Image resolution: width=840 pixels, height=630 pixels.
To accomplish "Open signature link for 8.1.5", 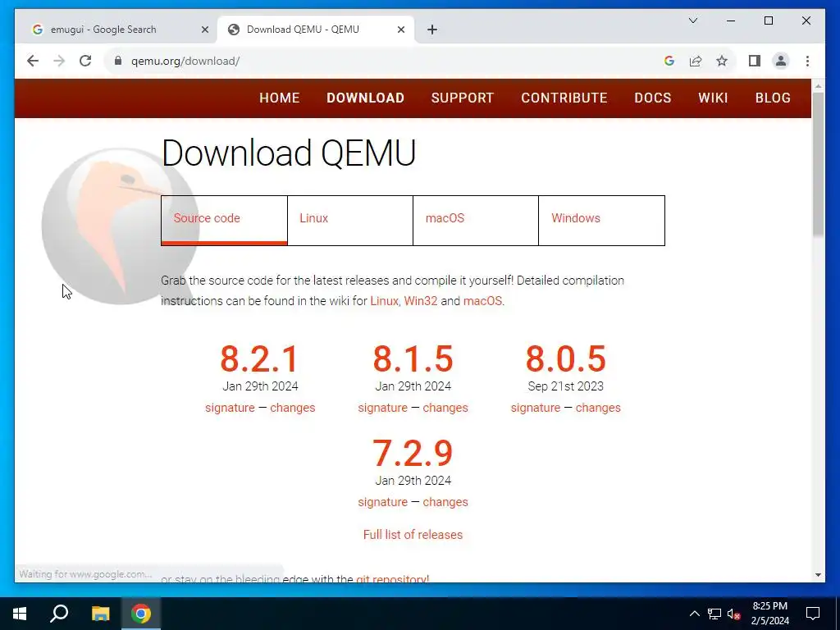I will [x=382, y=408].
